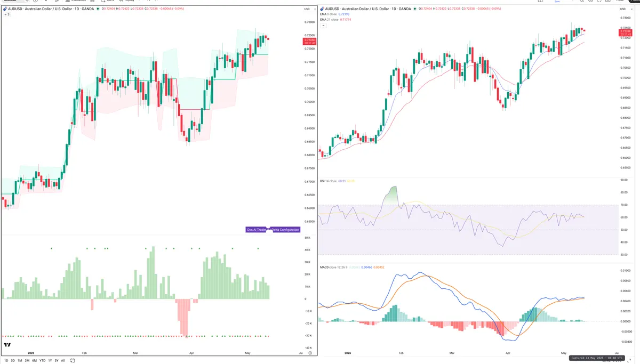Viewport: 640px width, 364px height.
Task: Click the 0.01000 level on MACD scale
Action: [625, 271]
